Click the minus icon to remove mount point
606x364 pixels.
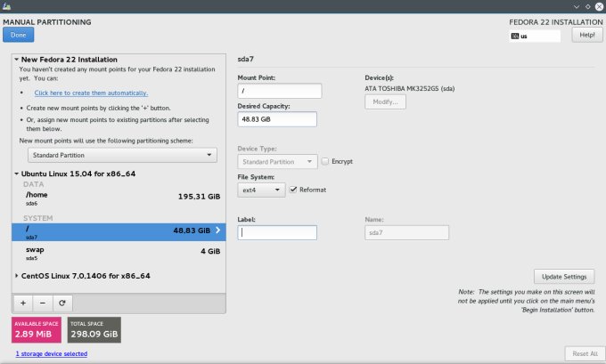[x=43, y=303]
